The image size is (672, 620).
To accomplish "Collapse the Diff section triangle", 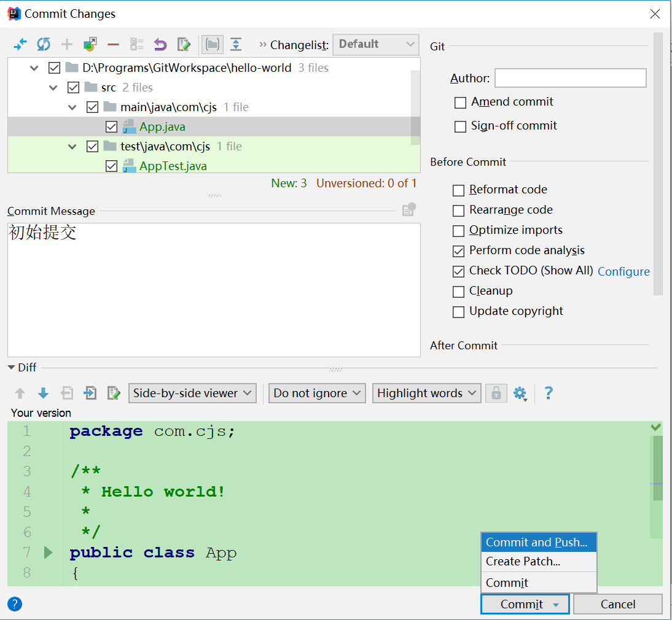I will 12,367.
